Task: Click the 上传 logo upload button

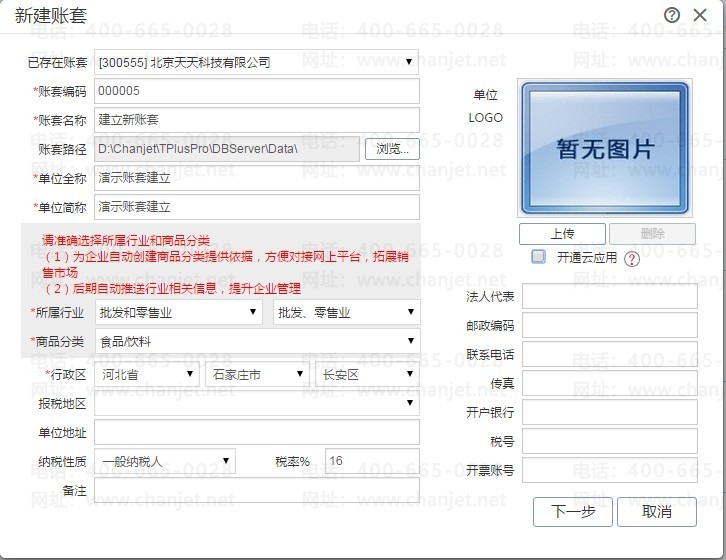Action: click(x=562, y=233)
